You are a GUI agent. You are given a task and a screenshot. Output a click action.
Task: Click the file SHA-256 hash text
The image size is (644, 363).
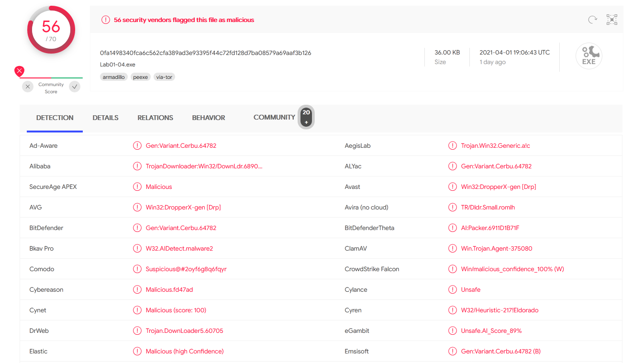206,53
